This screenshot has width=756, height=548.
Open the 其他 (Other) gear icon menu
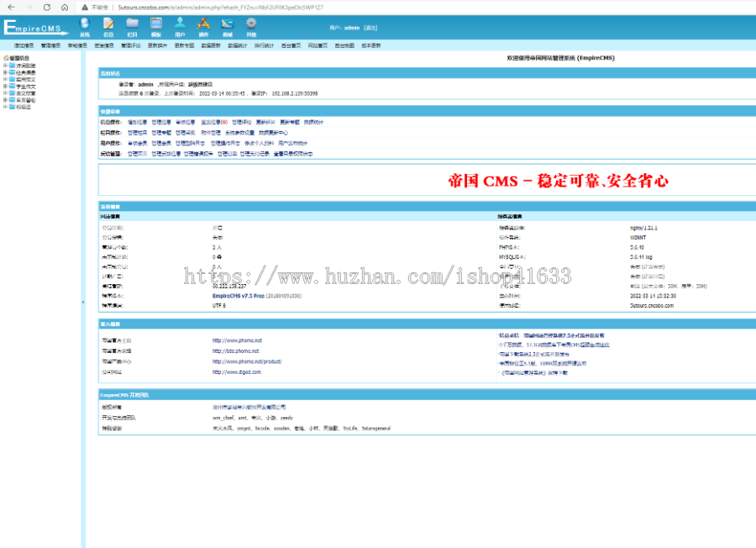(x=251, y=27)
